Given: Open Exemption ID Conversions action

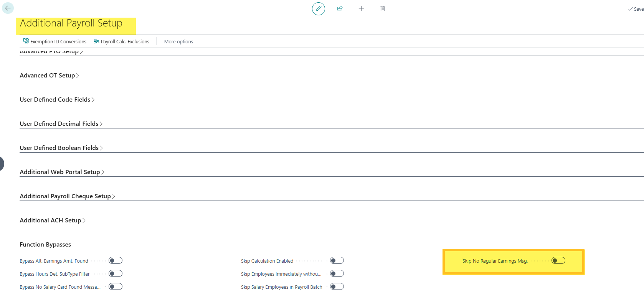Looking at the screenshot, I should pos(54,41).
